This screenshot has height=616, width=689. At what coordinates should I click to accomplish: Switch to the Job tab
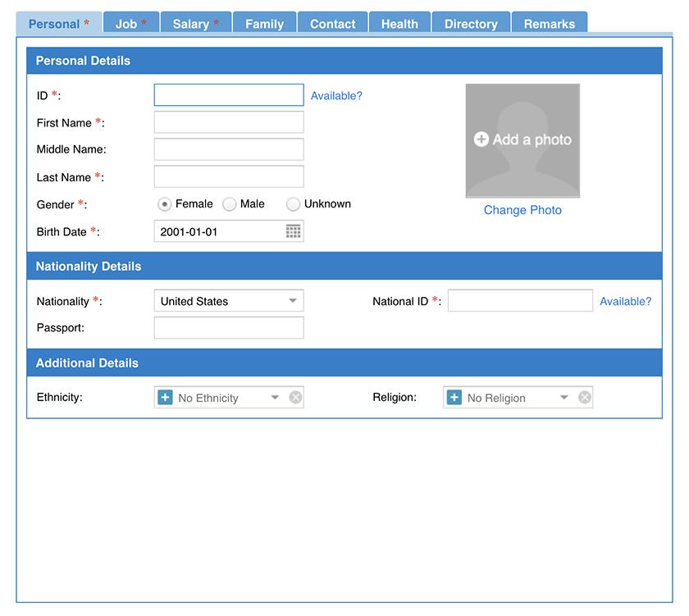click(130, 23)
